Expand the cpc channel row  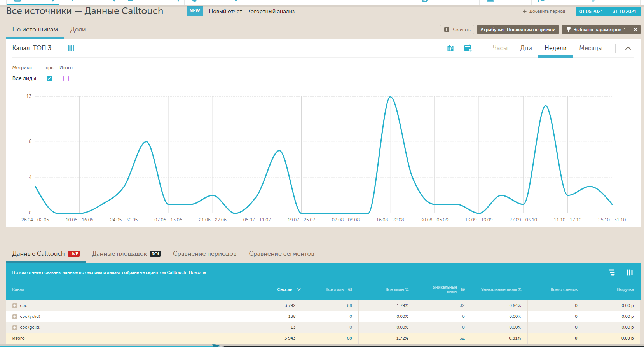pyautogui.click(x=15, y=306)
